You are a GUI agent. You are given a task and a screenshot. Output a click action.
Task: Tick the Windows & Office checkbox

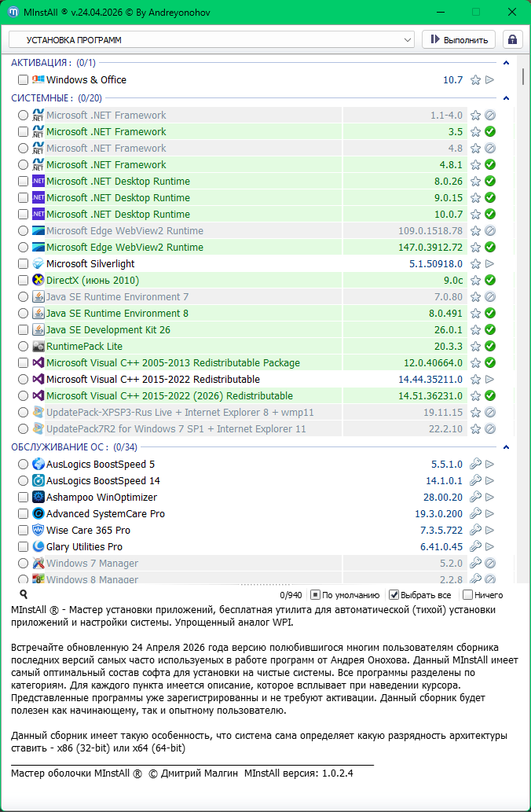pyautogui.click(x=23, y=80)
